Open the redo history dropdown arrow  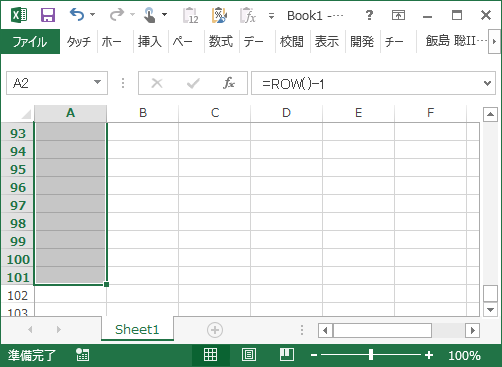click(x=132, y=15)
